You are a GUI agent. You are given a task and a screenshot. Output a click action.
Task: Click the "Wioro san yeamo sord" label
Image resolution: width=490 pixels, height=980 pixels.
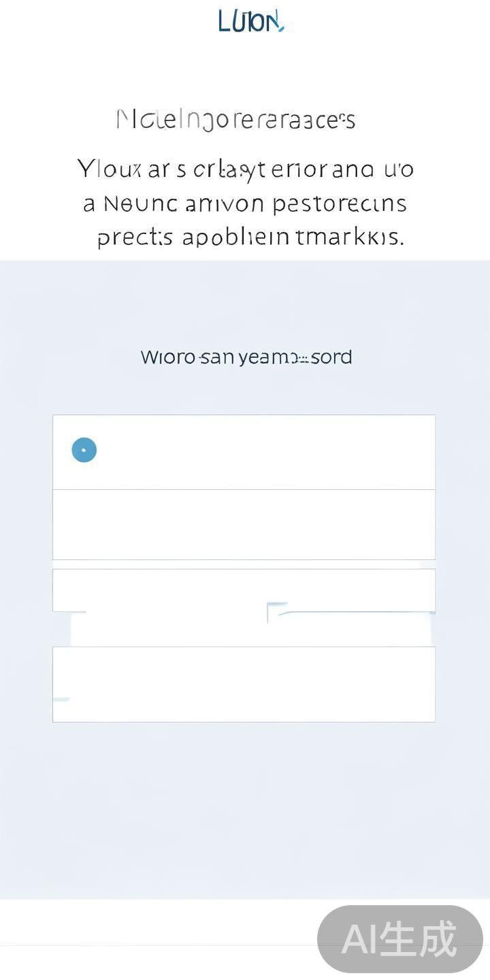[246, 357]
